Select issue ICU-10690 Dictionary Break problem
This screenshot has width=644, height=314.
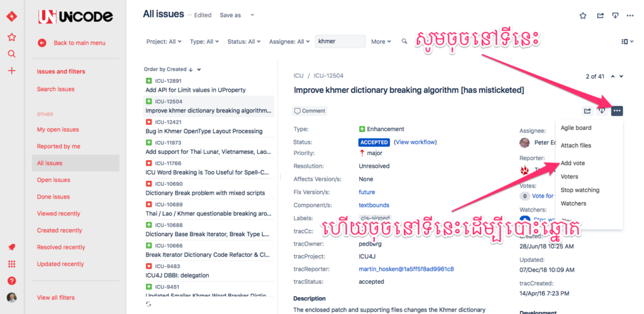208,188
